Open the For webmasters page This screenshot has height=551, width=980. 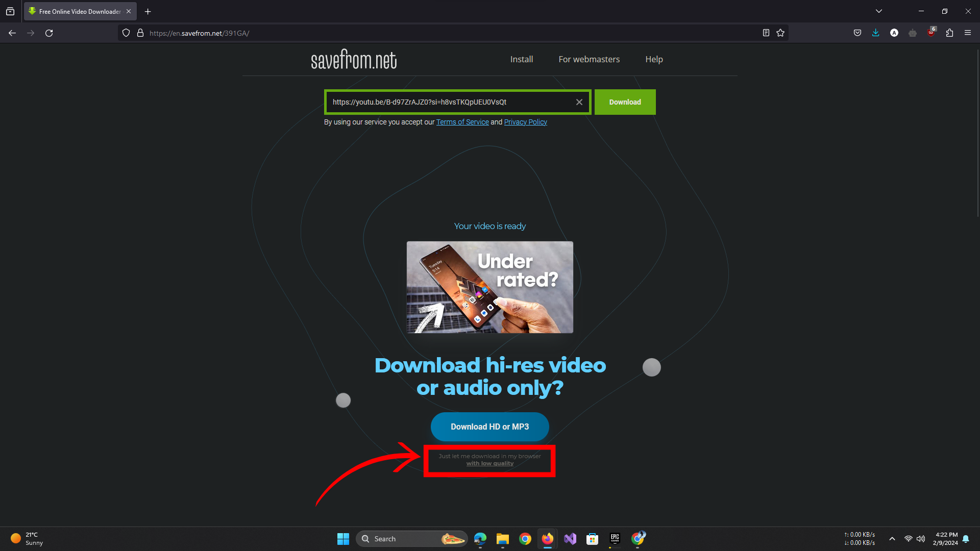point(589,59)
